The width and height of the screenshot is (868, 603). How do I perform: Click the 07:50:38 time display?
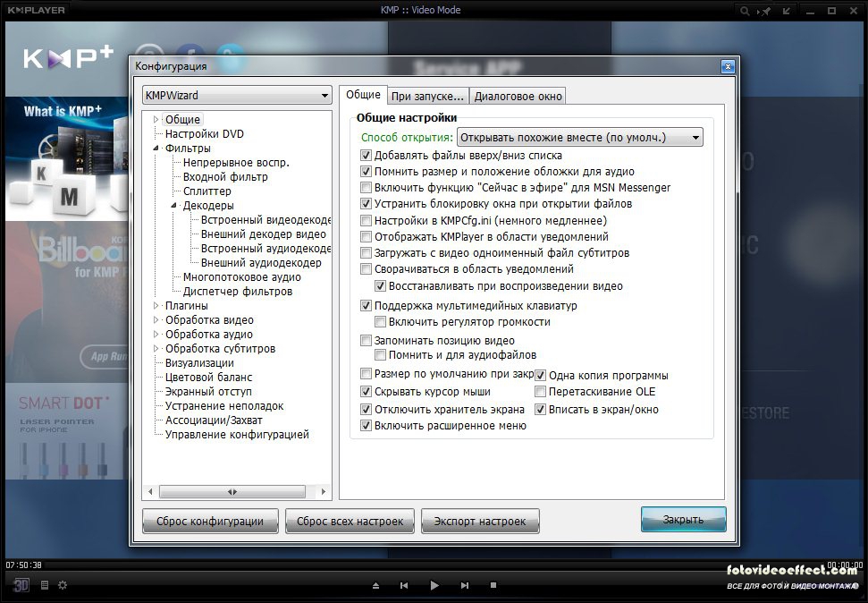24,565
